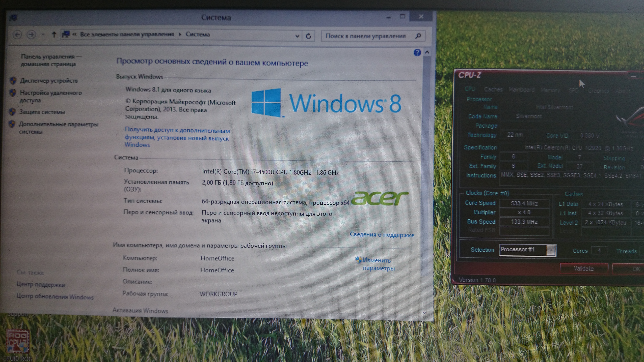The image size is (644, 362).
Task: Open the Processor #1 selection dropdown
Action: (551, 250)
